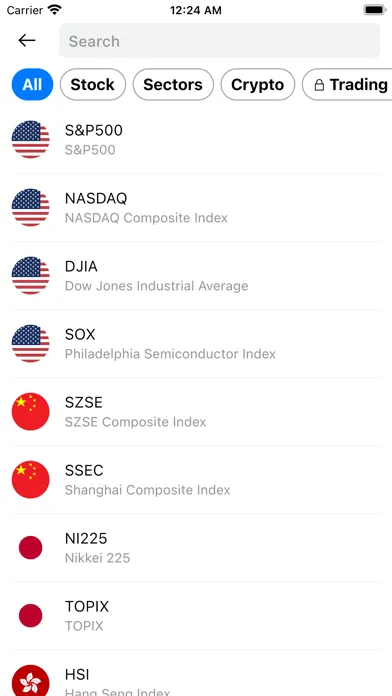Click the lock icon on Trading filter
Viewport: 392px width, 696px height.
pyautogui.click(x=319, y=85)
